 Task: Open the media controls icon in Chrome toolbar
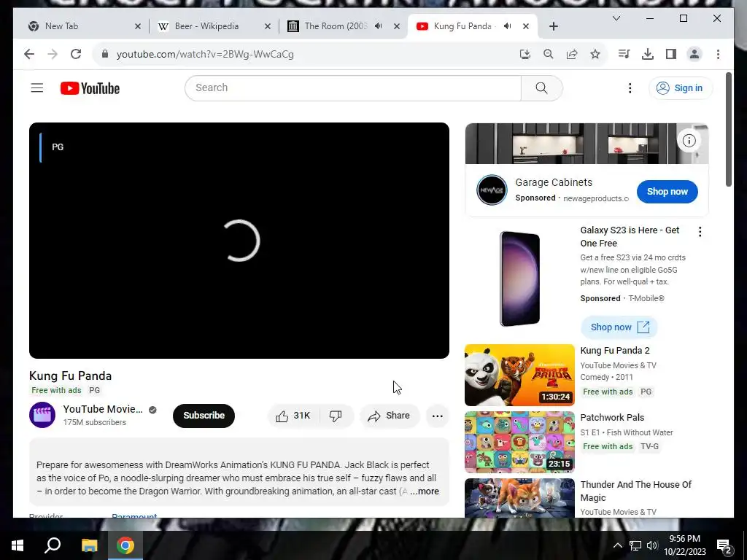pyautogui.click(x=624, y=54)
